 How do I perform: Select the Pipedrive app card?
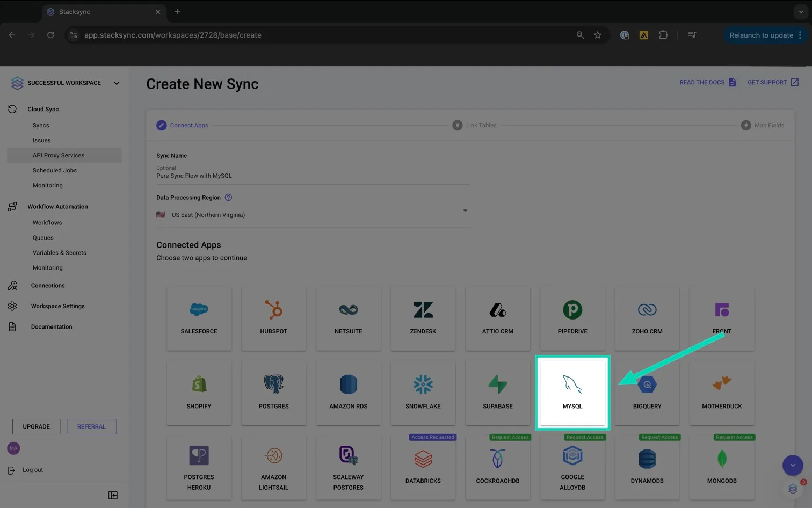572,318
